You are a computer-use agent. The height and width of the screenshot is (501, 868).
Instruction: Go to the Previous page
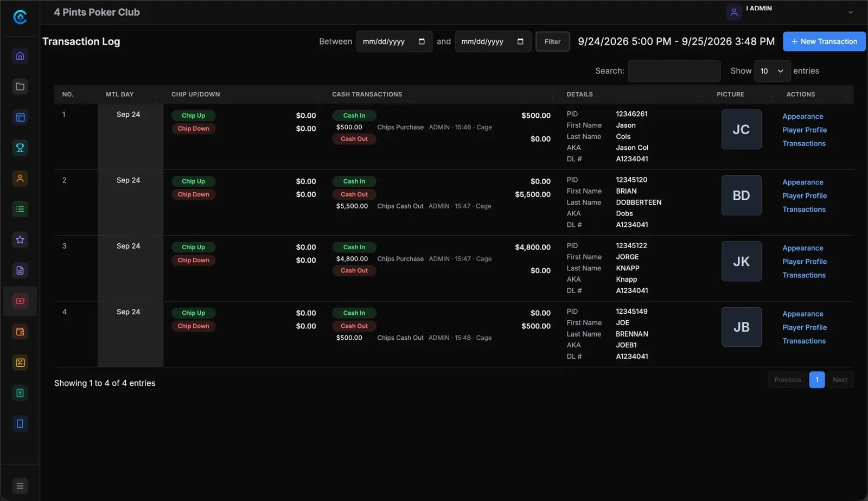pyautogui.click(x=787, y=380)
